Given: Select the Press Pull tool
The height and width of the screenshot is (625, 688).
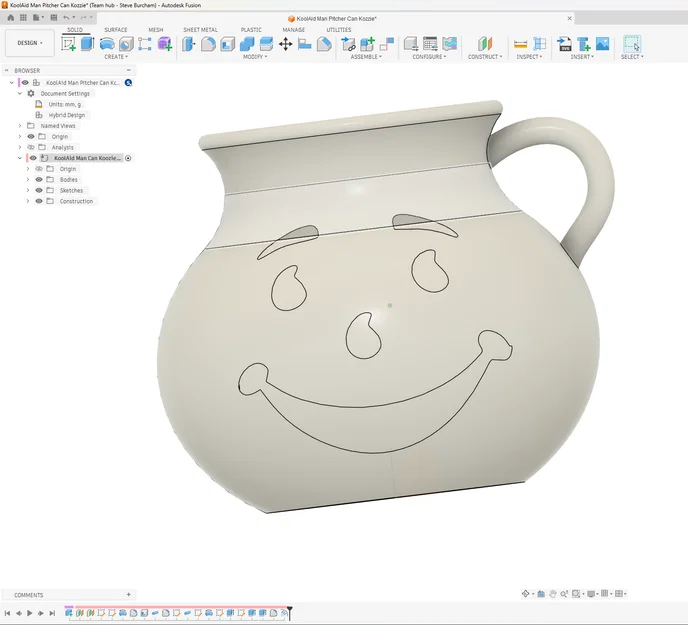Looking at the screenshot, I should 189,44.
